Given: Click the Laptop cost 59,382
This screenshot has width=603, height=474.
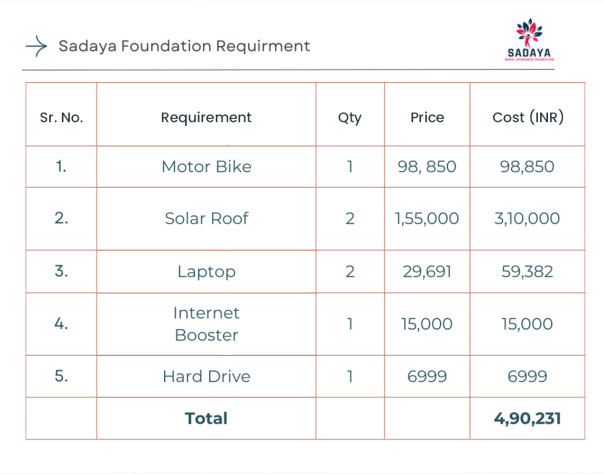Looking at the screenshot, I should pyautogui.click(x=528, y=272).
